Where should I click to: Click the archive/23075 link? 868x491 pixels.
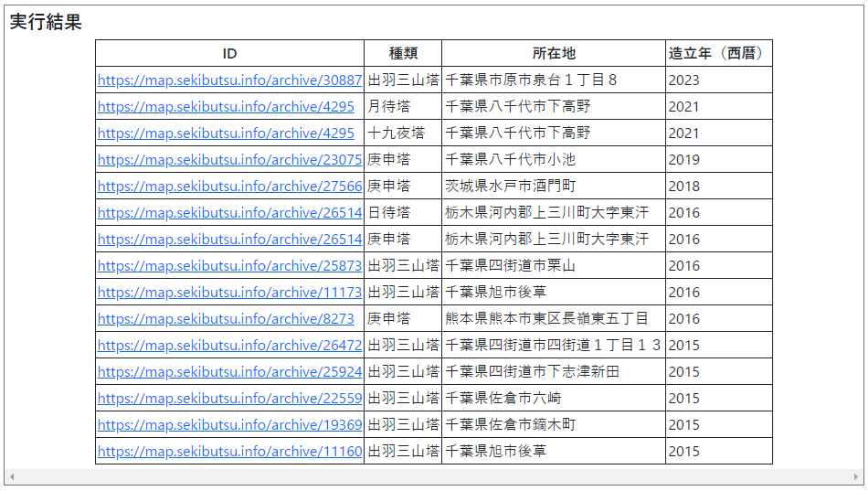(x=229, y=160)
